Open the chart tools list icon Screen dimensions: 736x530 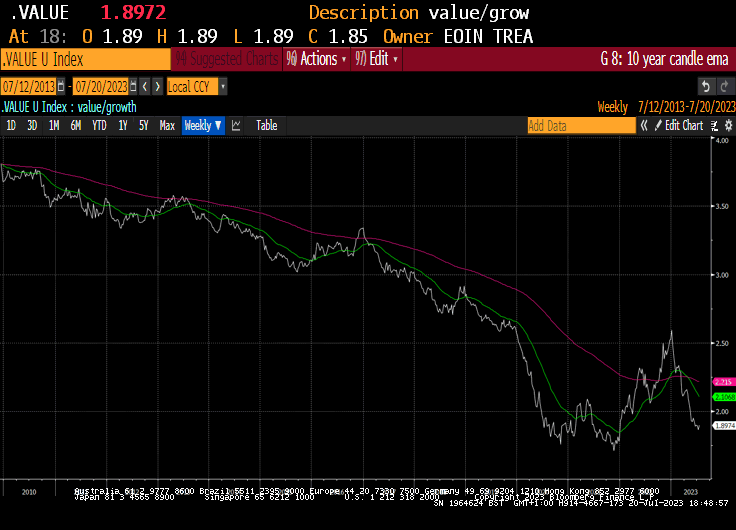click(x=714, y=125)
